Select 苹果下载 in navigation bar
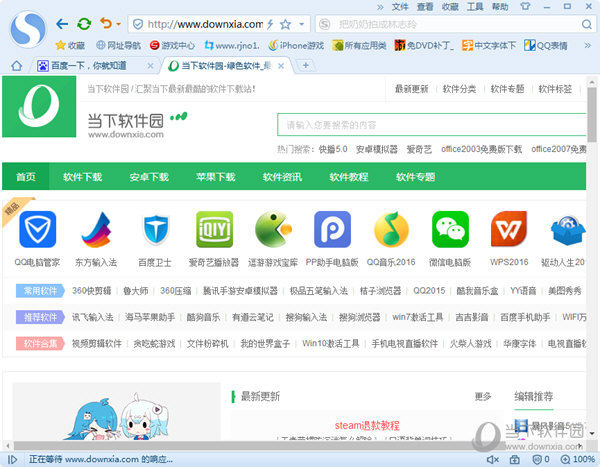 pos(216,176)
